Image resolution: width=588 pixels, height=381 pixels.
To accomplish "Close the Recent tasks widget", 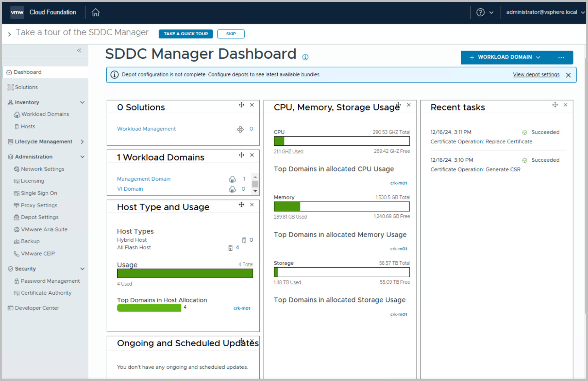I will click(565, 105).
